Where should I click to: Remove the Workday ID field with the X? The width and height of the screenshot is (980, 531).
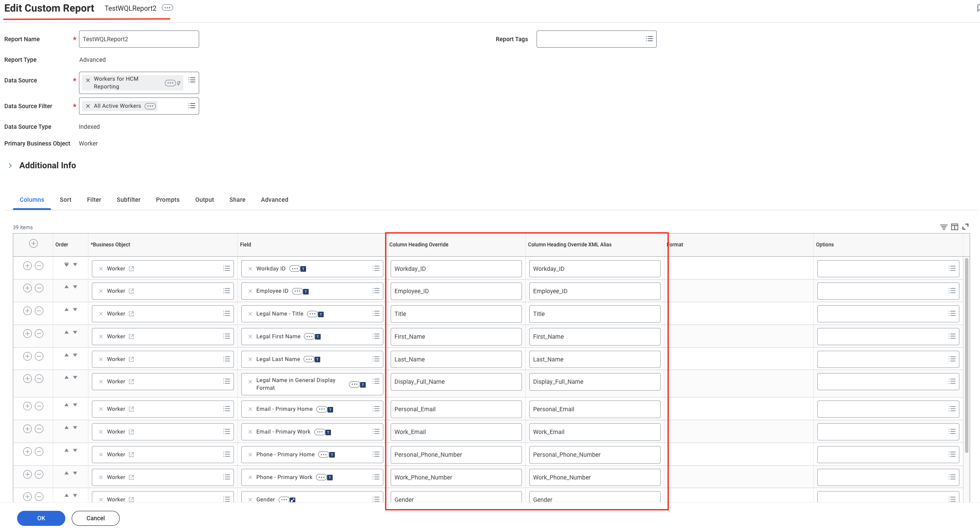click(250, 268)
